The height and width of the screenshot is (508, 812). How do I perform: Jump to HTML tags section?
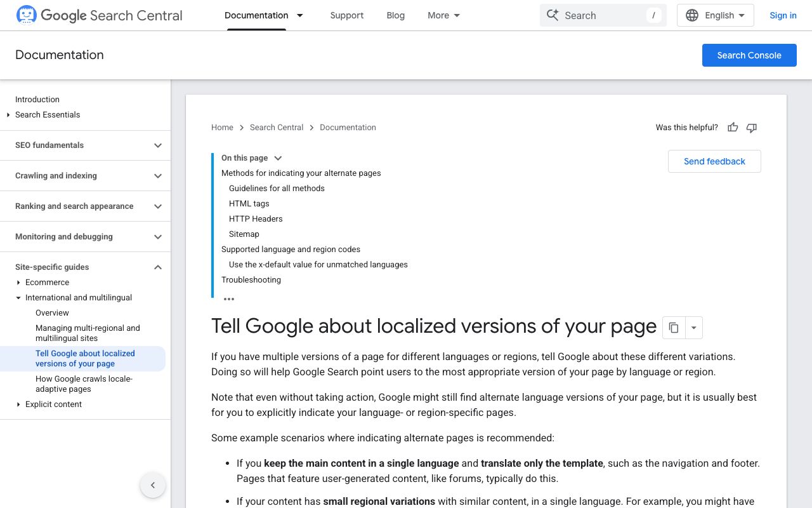click(x=249, y=204)
